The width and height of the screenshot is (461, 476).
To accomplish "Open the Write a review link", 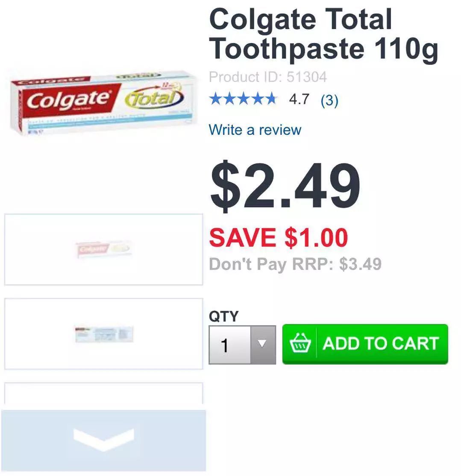I will click(x=255, y=130).
